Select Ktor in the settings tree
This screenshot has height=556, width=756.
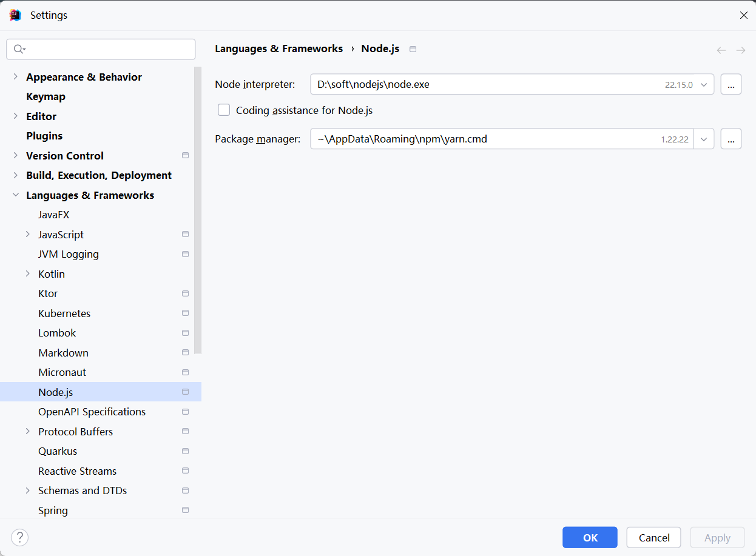(x=48, y=293)
